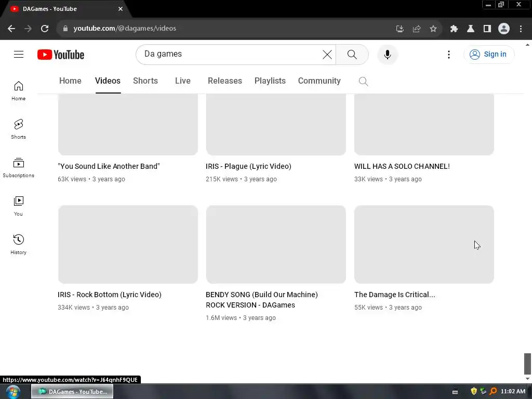Open the Windows Start button
The image size is (532, 399).
[x=13, y=392]
